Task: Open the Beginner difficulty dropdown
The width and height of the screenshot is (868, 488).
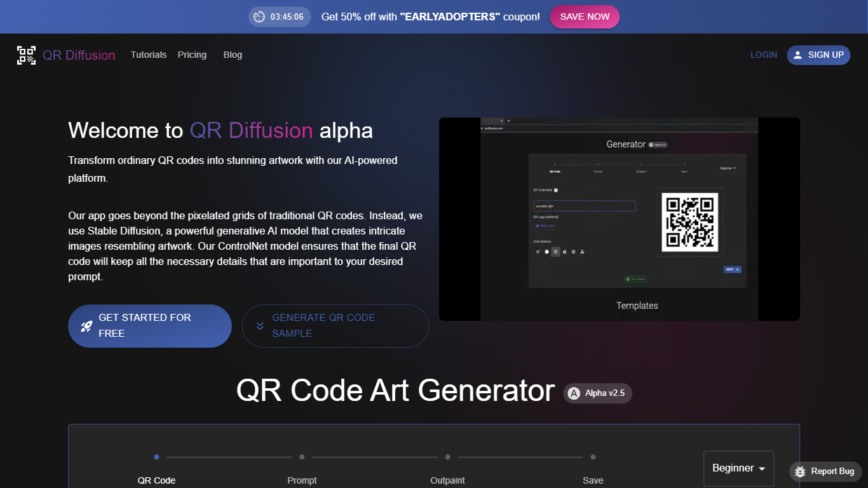Action: (x=738, y=468)
